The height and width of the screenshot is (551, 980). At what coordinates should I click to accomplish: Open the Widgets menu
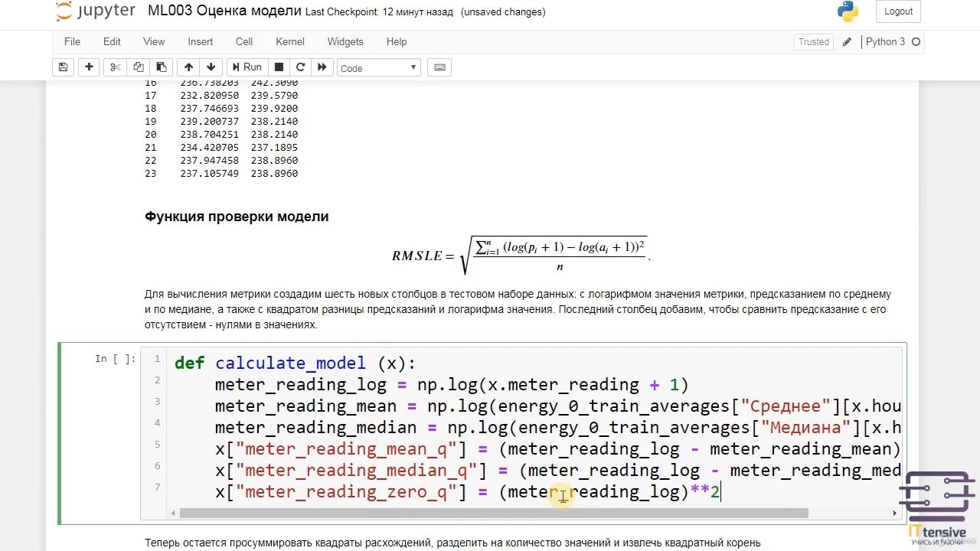click(345, 42)
